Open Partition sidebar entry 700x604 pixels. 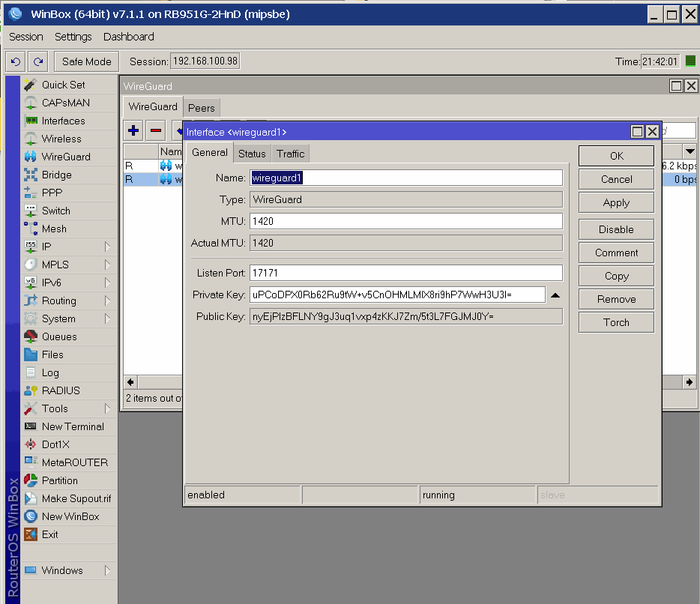(x=69, y=480)
